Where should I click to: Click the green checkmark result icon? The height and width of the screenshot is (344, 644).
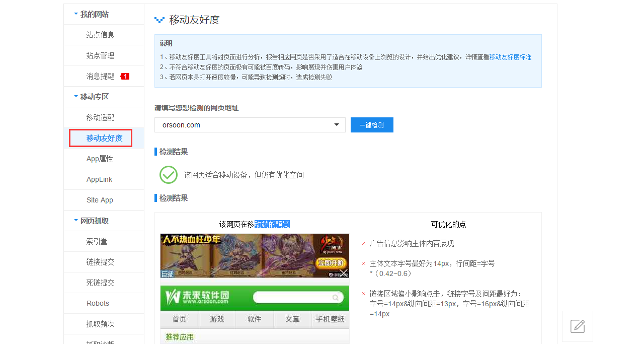(x=169, y=175)
